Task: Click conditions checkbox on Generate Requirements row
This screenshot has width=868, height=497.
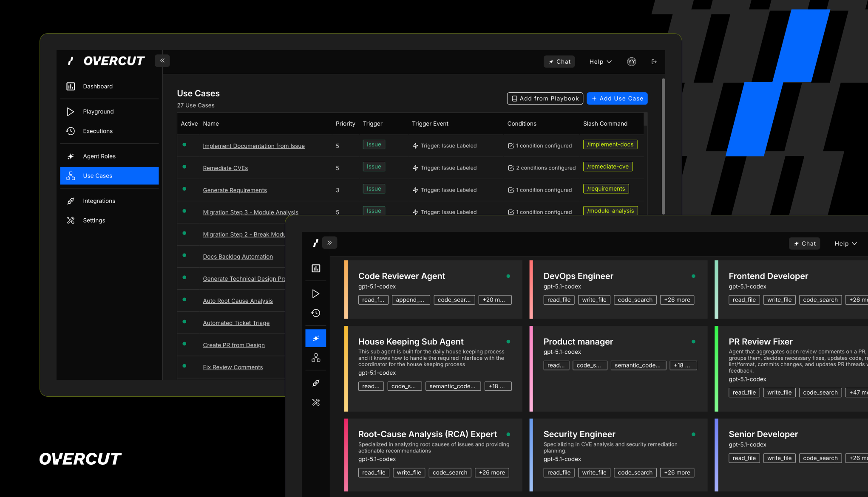Action: click(511, 190)
